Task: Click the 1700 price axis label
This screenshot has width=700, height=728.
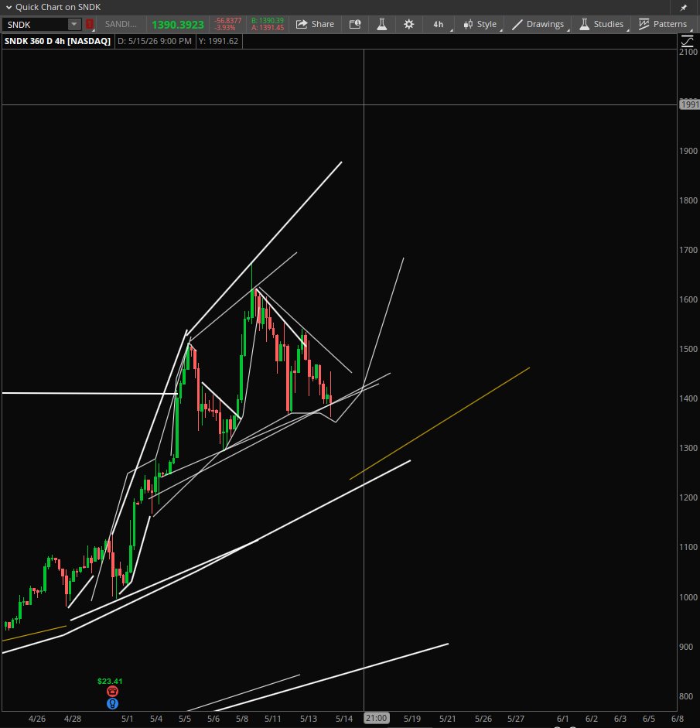Action: coord(688,250)
